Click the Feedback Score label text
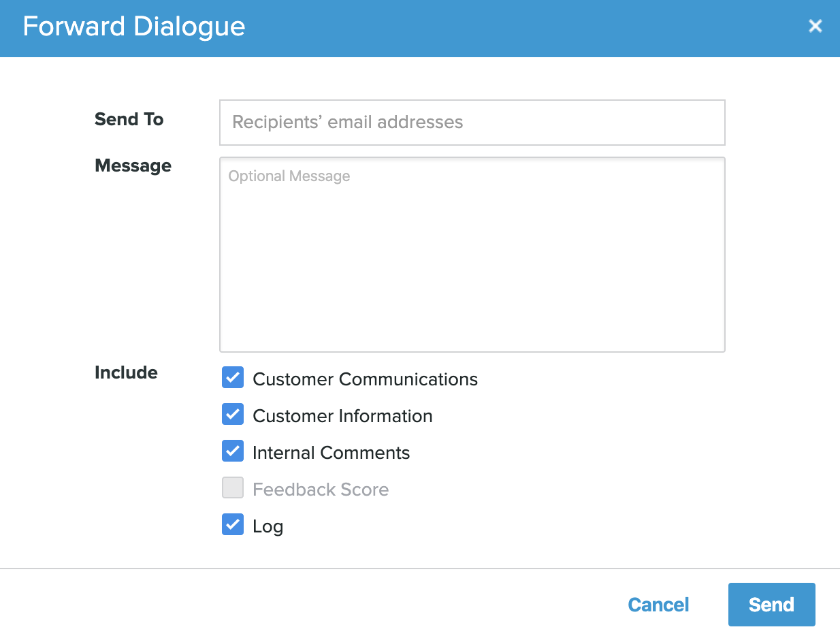Screen dimensions: 840x640 click(x=321, y=490)
